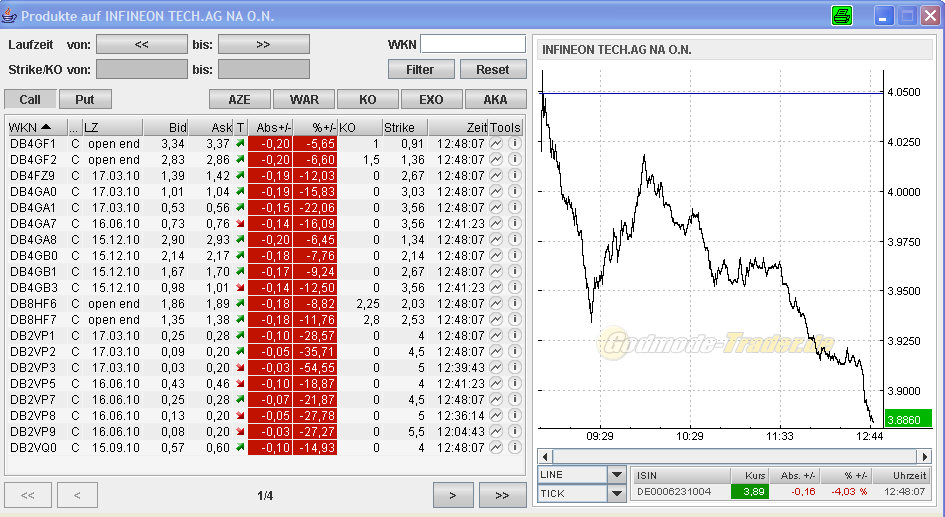Select the DB2VQ0 WKN cell
Image resolution: width=945 pixels, height=517 pixels.
pos(34,447)
